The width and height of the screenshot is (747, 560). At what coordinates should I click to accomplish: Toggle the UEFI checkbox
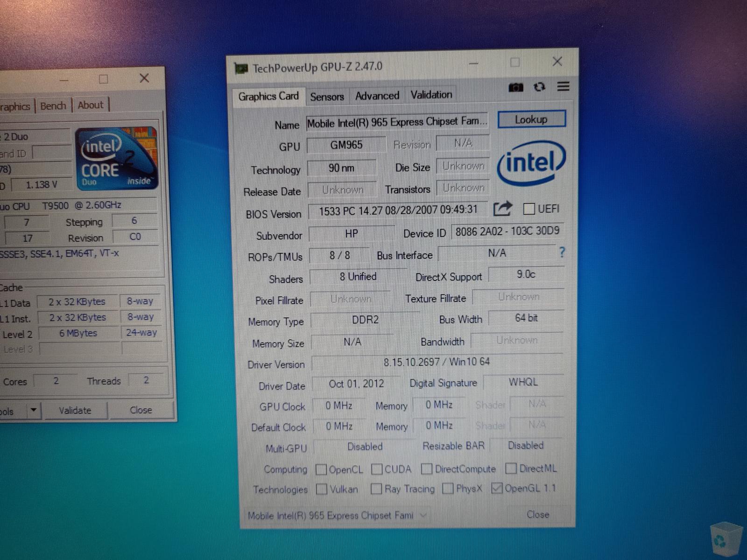529,209
